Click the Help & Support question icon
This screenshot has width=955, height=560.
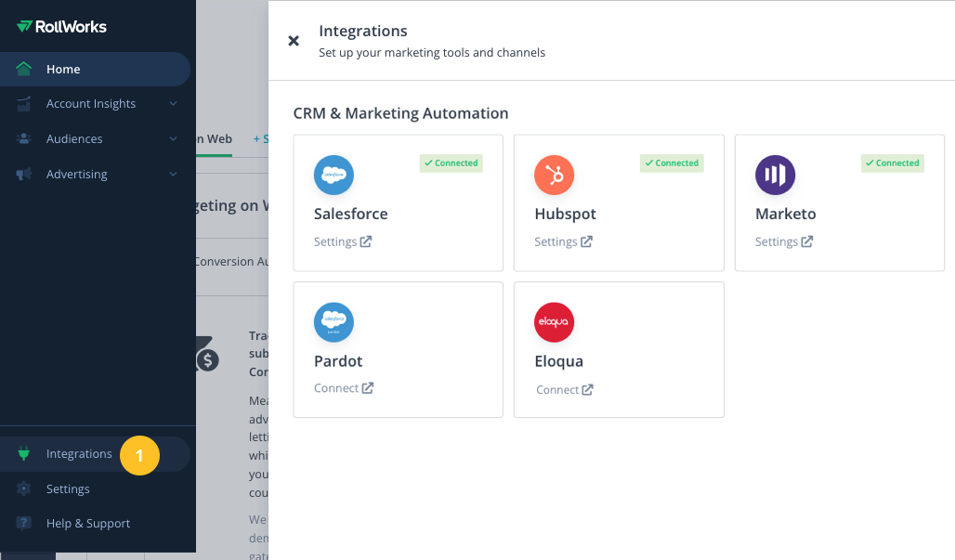pos(24,523)
